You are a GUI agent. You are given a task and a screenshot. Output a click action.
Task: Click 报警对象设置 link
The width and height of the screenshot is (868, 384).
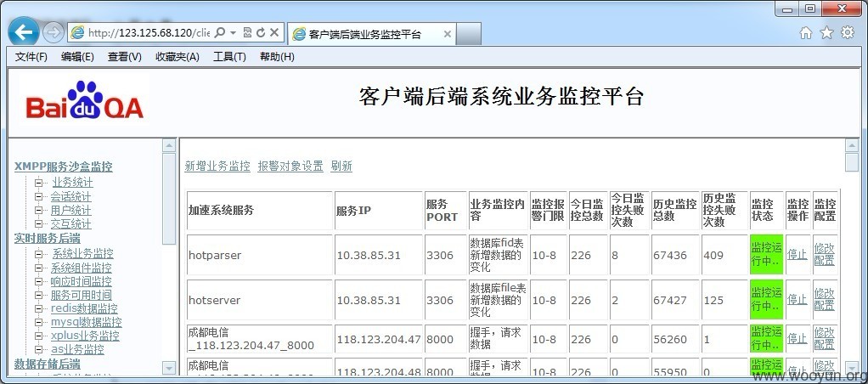click(x=290, y=167)
